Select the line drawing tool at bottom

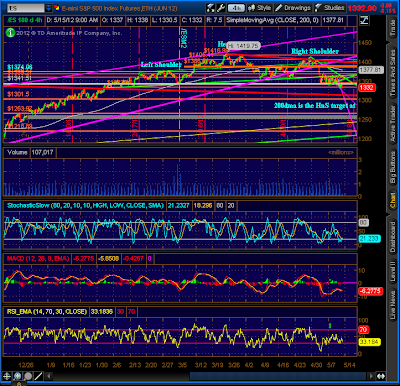[39, 376]
